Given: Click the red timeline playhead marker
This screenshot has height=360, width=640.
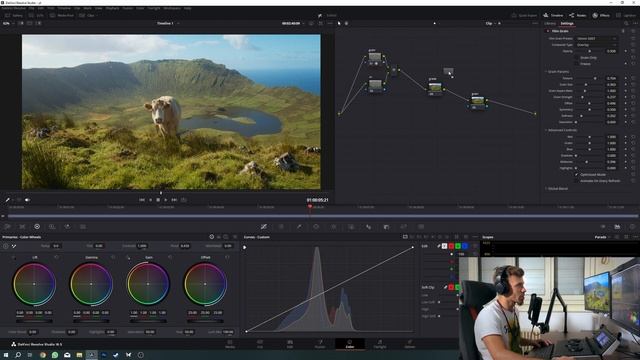Looking at the screenshot, I should (x=310, y=207).
